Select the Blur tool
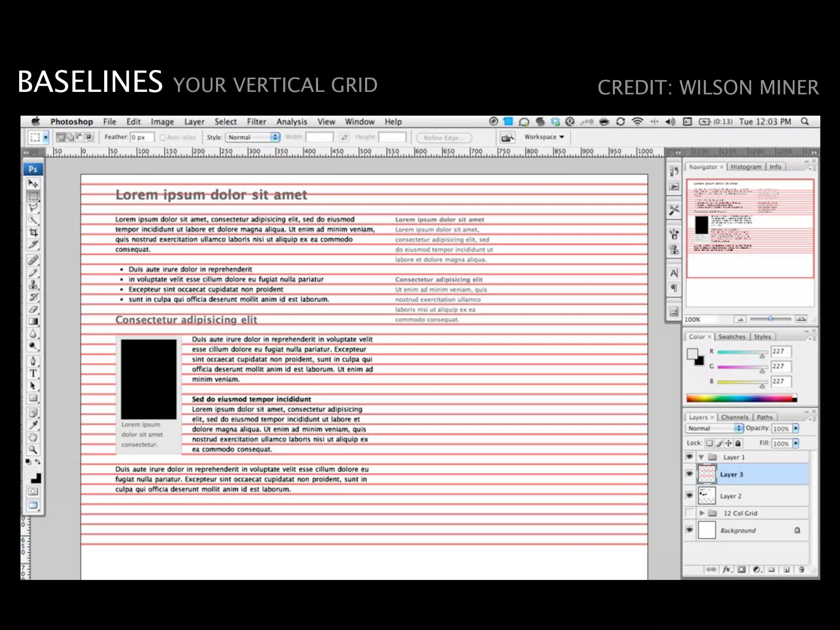The image size is (840, 630). click(x=33, y=334)
